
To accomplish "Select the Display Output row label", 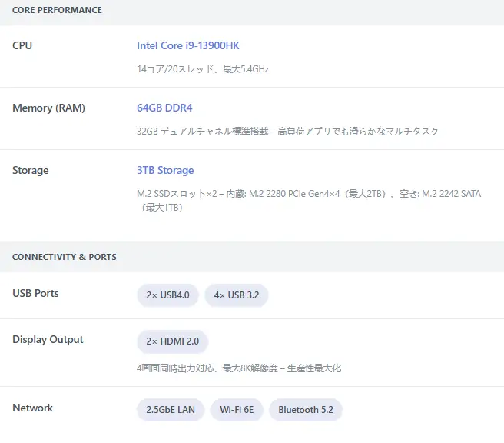I will click(x=48, y=339).
